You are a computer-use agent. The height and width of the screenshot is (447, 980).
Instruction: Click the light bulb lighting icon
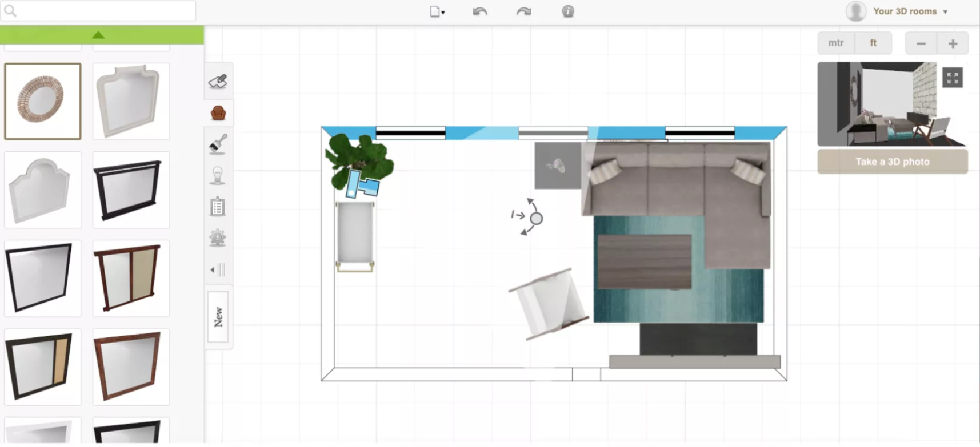pyautogui.click(x=218, y=175)
